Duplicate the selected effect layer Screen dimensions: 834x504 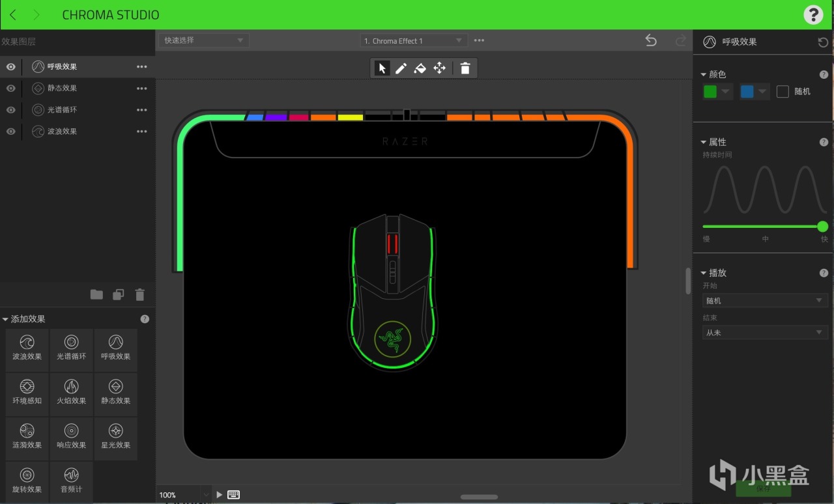click(118, 294)
